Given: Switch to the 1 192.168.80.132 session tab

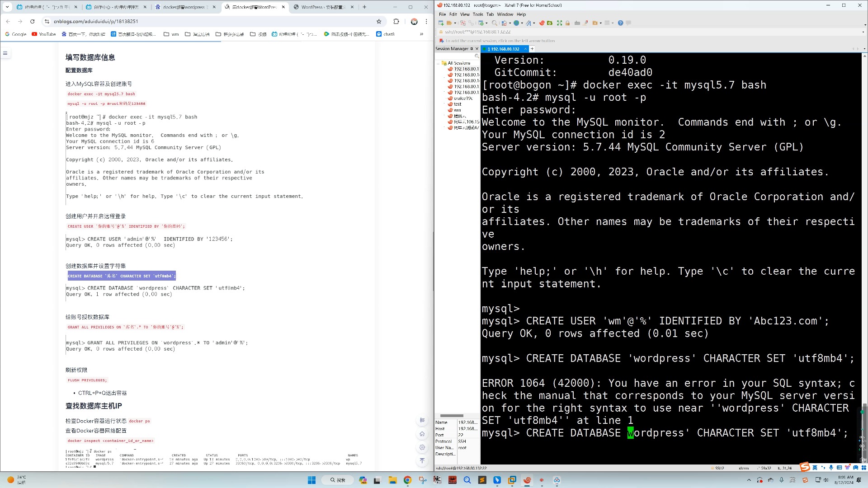Looking at the screenshot, I should click(505, 49).
